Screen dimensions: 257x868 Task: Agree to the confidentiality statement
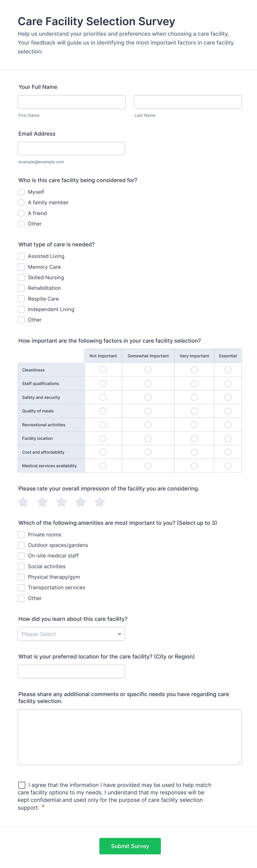coord(22,785)
